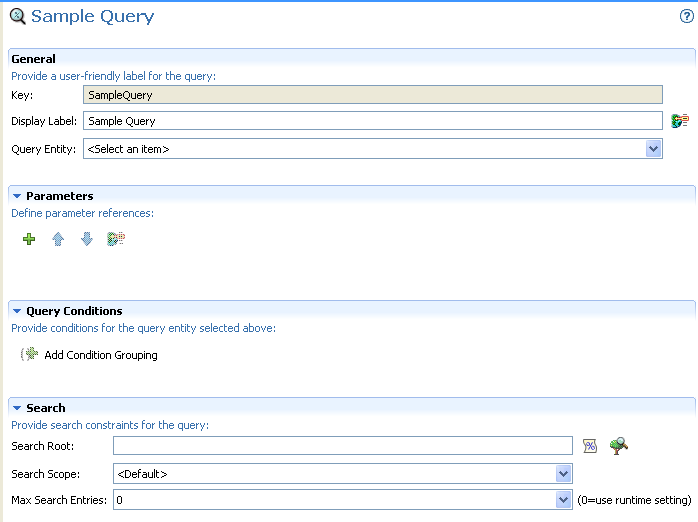
Task: Click the expression icon next to Search Root
Action: (x=590, y=446)
